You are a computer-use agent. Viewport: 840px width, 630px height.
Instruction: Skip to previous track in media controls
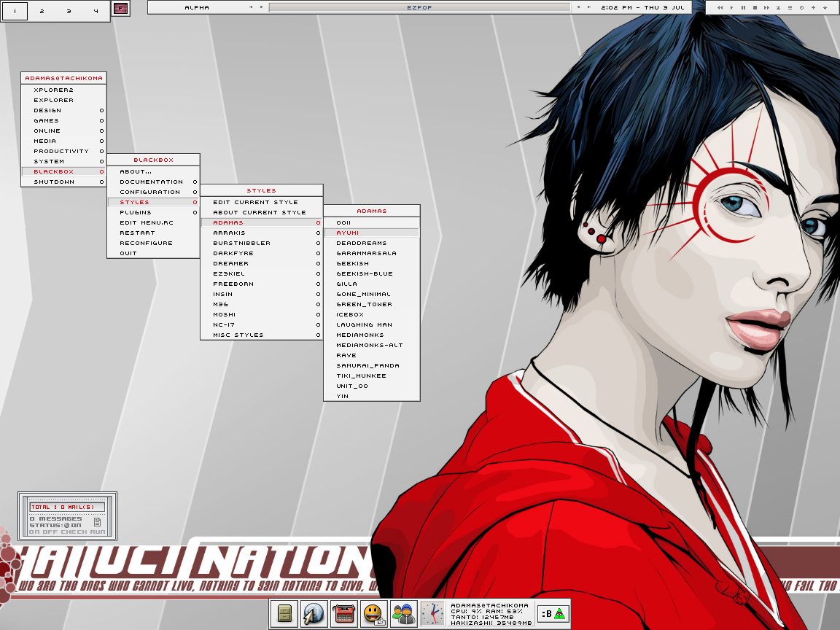pos(720,7)
